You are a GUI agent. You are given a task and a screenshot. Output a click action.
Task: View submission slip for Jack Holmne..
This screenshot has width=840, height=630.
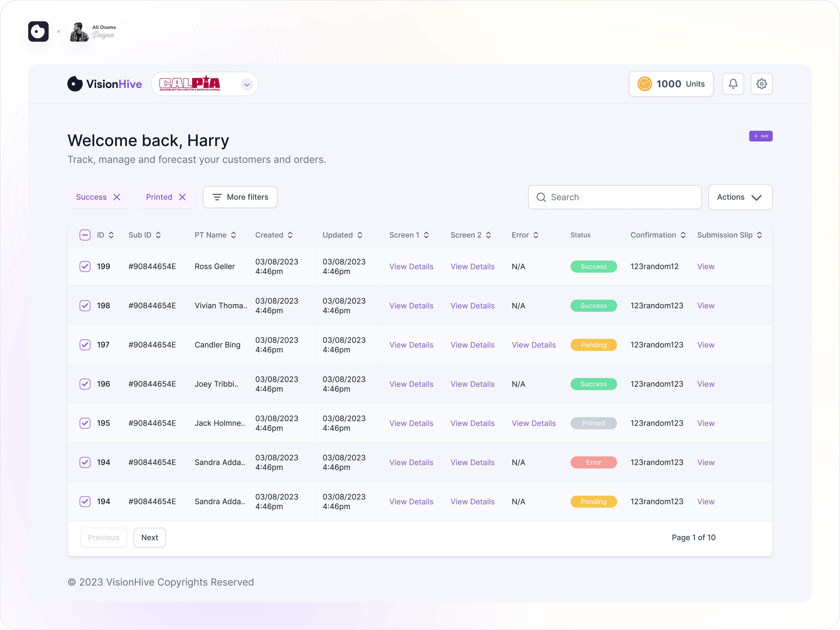click(x=706, y=423)
